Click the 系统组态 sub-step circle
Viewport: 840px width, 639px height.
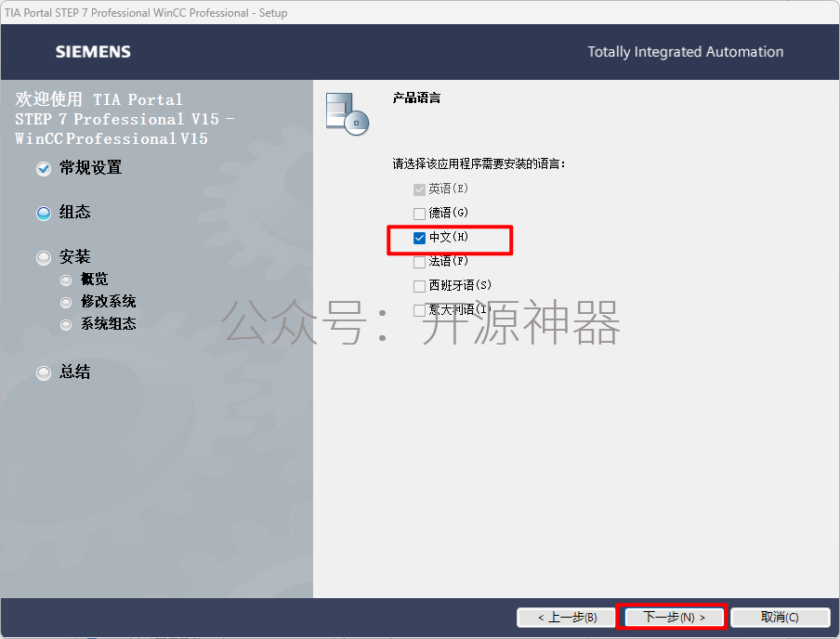[66, 324]
